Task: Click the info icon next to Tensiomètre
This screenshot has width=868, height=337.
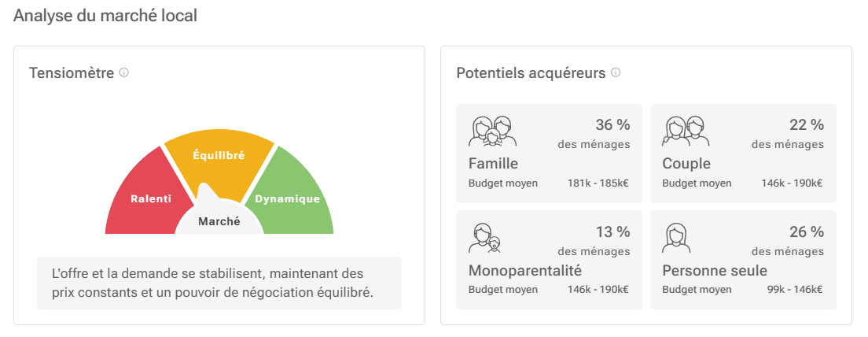Action: pos(124,72)
